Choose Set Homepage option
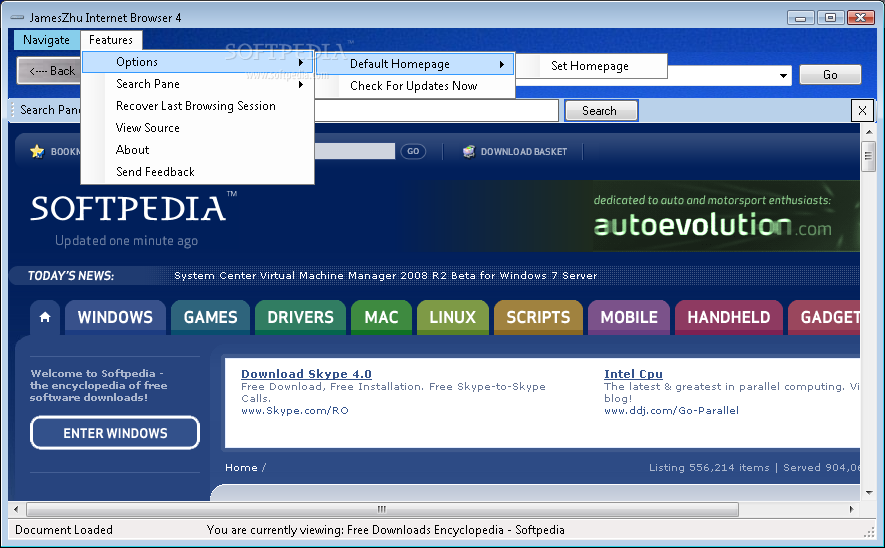Screen dimensions: 885x548 592,66
